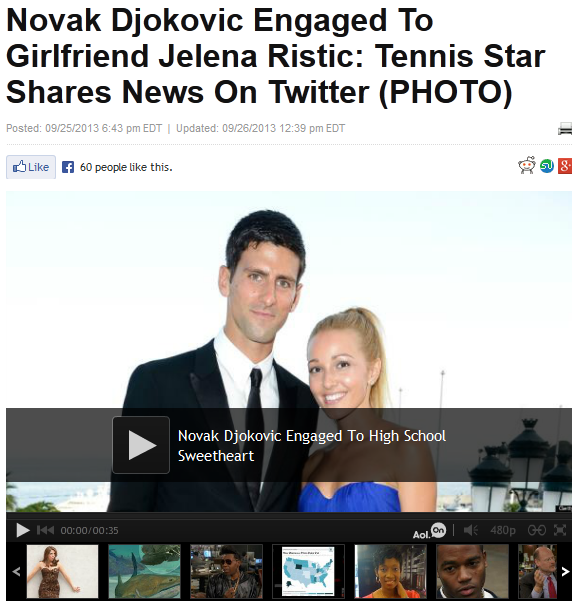Viewport: 572px width, 601px height.
Task: Click the video progress bar
Action: 289,516
